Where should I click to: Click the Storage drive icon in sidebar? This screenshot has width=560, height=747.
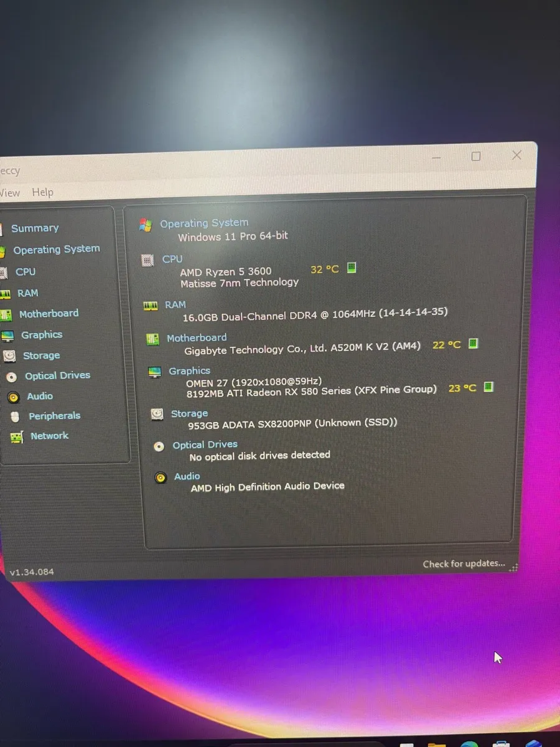9,357
